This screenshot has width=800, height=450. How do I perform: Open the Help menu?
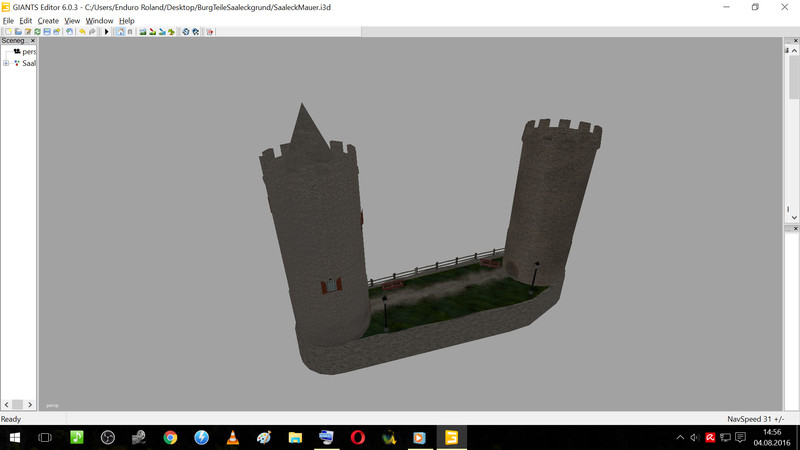tap(127, 20)
